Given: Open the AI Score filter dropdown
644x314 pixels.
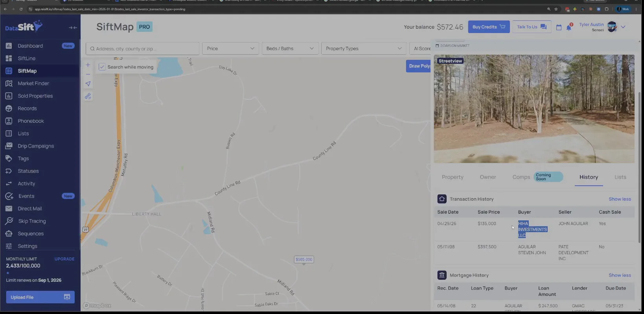Looking at the screenshot, I should (x=421, y=48).
